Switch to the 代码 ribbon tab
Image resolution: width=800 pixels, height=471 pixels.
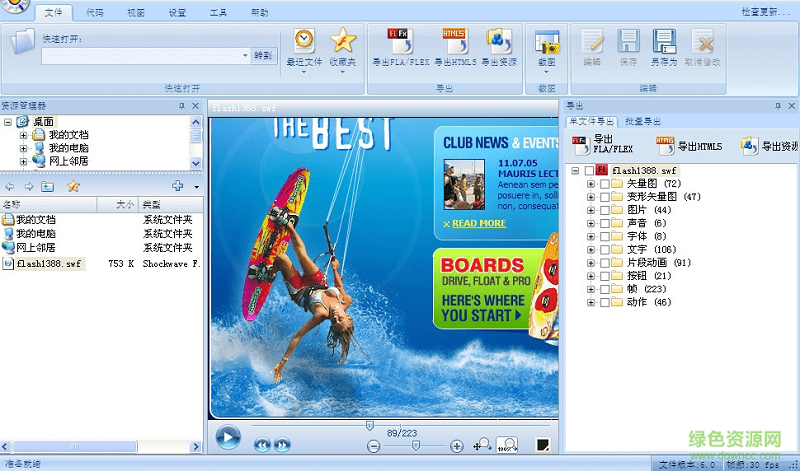click(94, 13)
